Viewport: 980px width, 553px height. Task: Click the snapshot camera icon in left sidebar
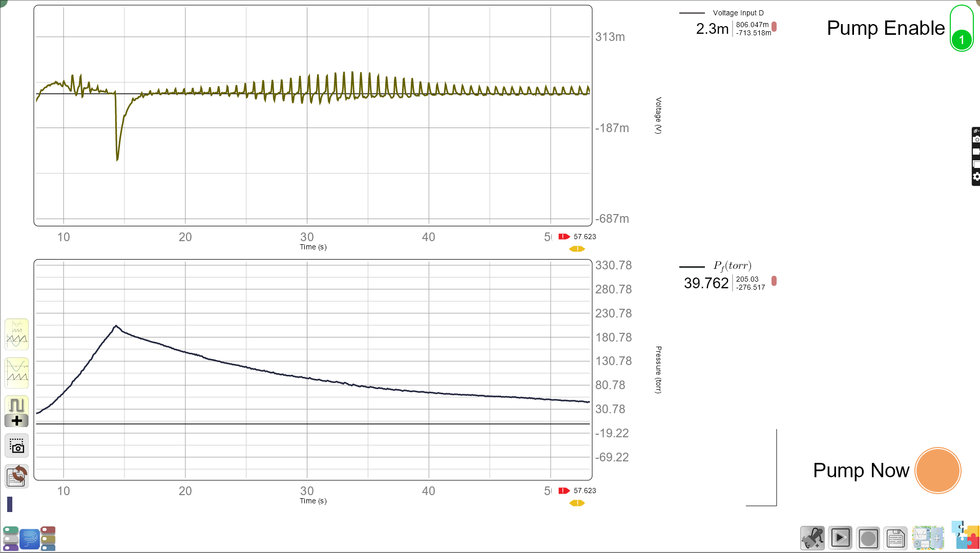[x=16, y=446]
